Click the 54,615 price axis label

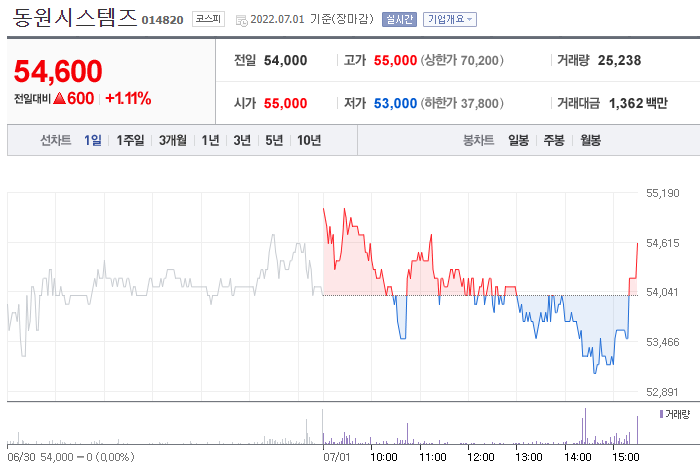click(662, 243)
